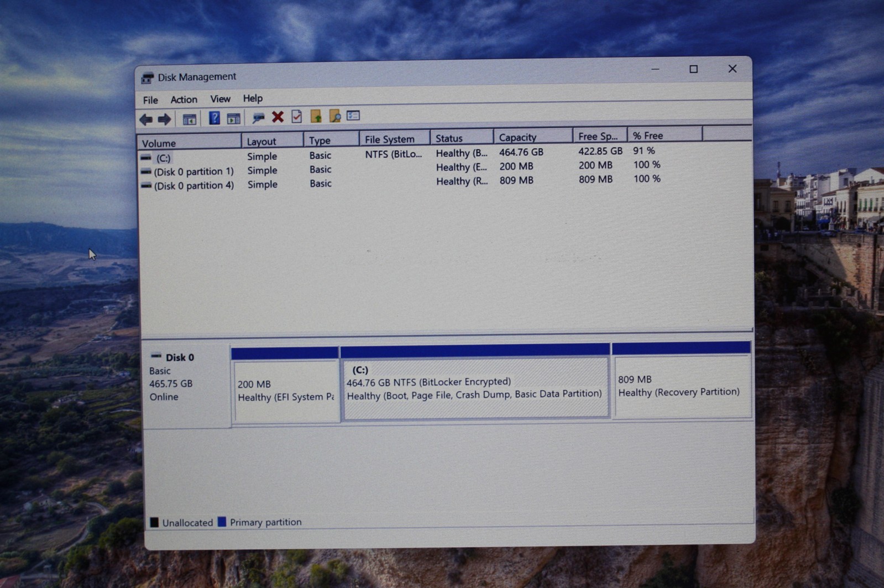The width and height of the screenshot is (884, 588).
Task: Select the (C:) BitLocker Encrypted partition block
Action: (475, 382)
